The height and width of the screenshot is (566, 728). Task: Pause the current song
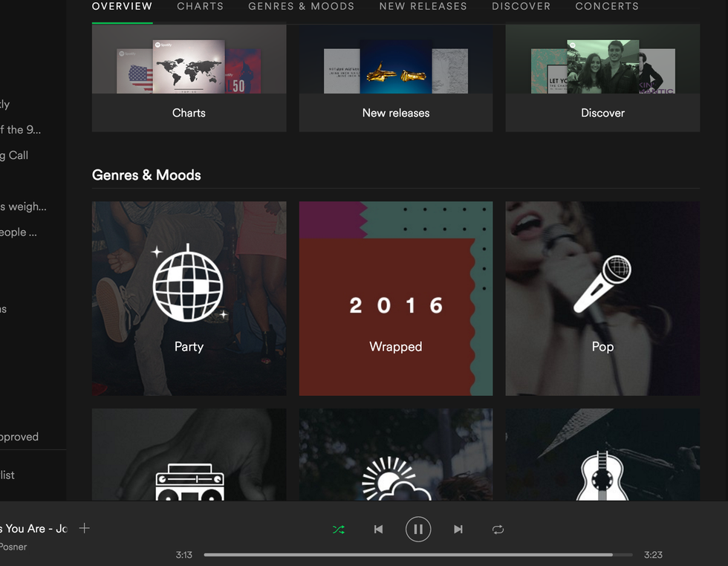click(x=418, y=530)
